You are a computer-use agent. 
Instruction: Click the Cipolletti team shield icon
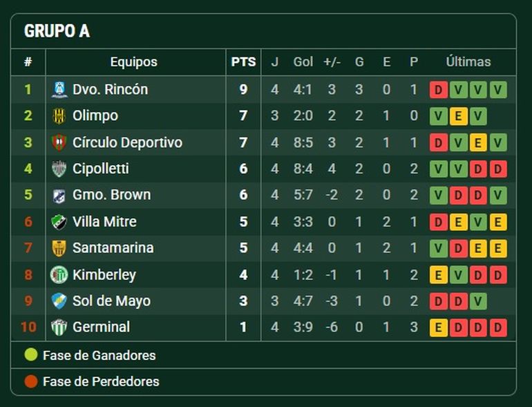click(x=59, y=169)
